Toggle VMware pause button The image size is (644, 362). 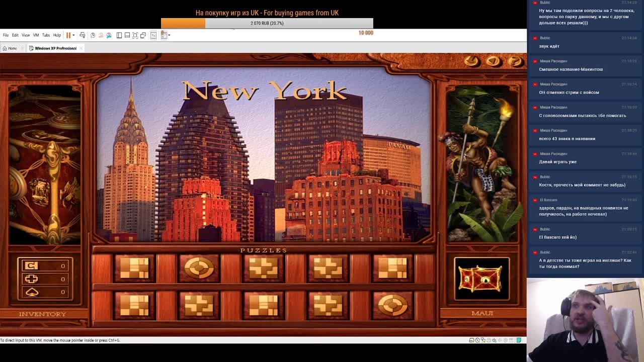tap(68, 35)
